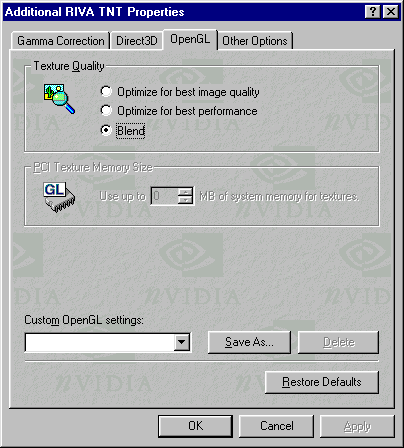Screen dimensions: 404x448
Task: Click the Save As... button
Action: tap(249, 342)
